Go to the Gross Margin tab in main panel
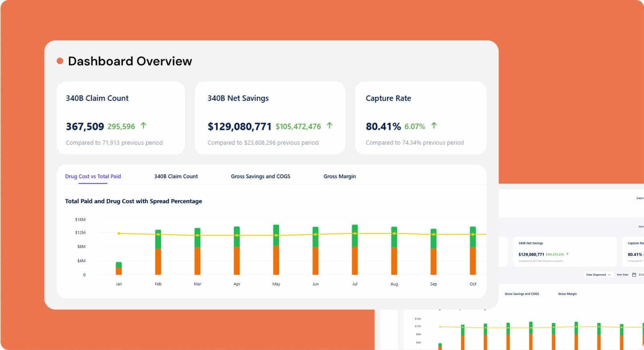This screenshot has width=644, height=350. (x=340, y=177)
